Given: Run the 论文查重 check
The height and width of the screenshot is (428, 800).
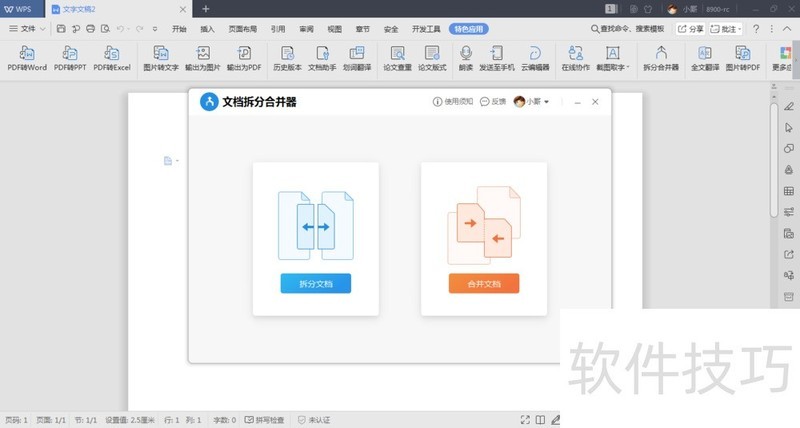Looking at the screenshot, I should tap(397, 58).
